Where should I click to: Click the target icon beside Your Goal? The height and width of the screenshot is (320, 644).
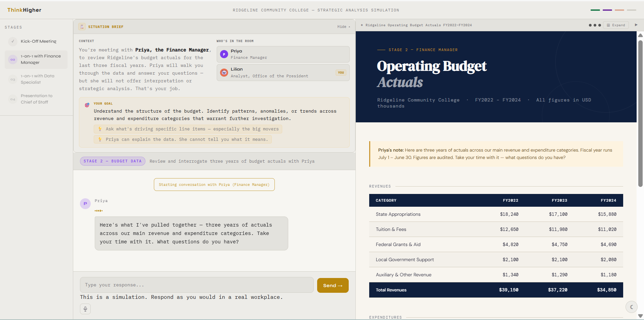coord(87,105)
